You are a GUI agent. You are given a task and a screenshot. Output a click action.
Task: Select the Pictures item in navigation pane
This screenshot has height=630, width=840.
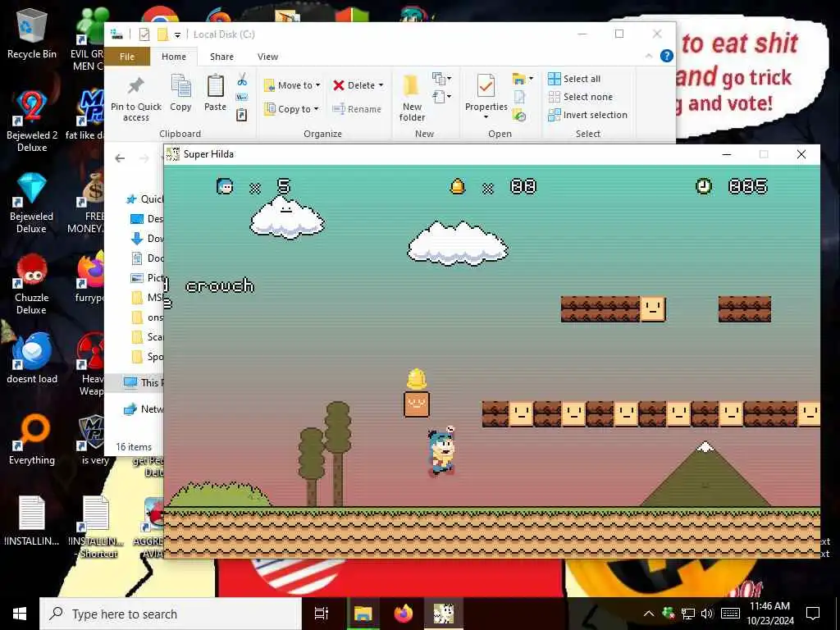148,278
